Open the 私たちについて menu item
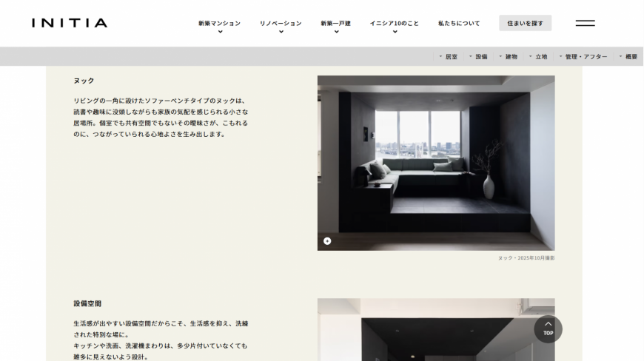The width and height of the screenshot is (644, 361). (x=459, y=24)
